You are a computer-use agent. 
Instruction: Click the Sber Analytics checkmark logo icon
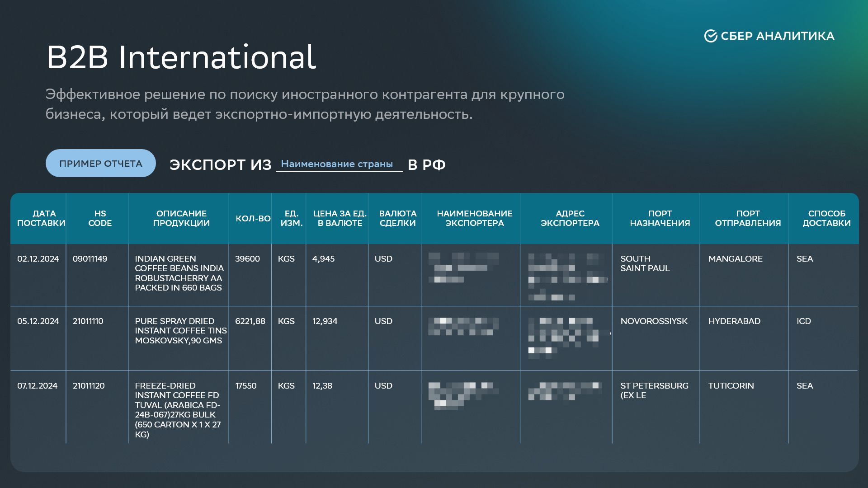[x=710, y=36]
